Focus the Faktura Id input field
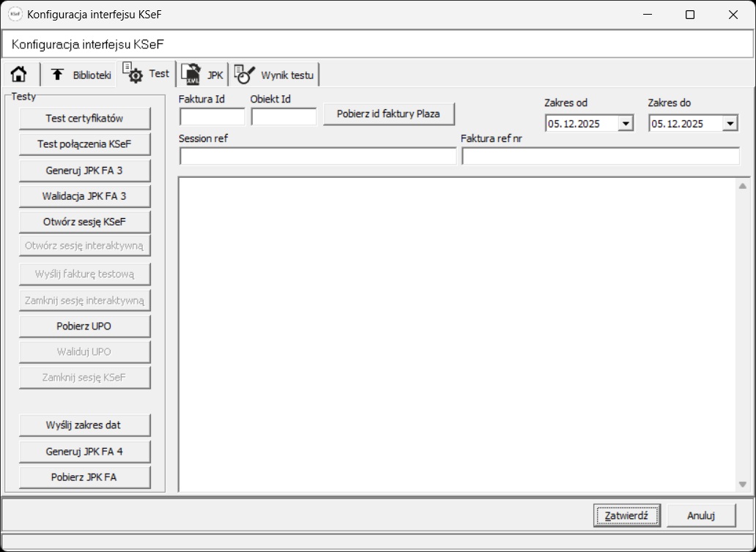The image size is (756, 552). point(212,116)
